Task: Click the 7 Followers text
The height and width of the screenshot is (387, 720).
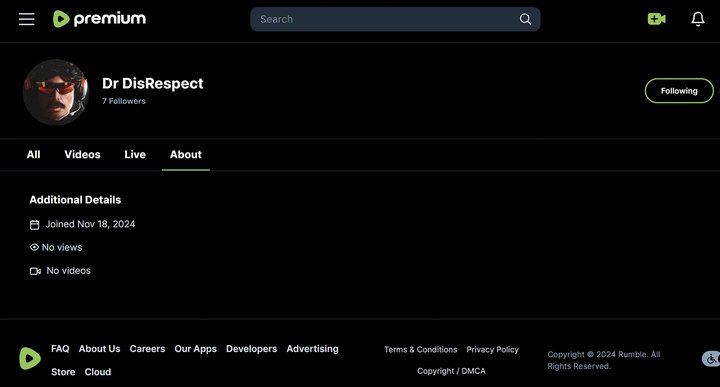Action: point(124,101)
